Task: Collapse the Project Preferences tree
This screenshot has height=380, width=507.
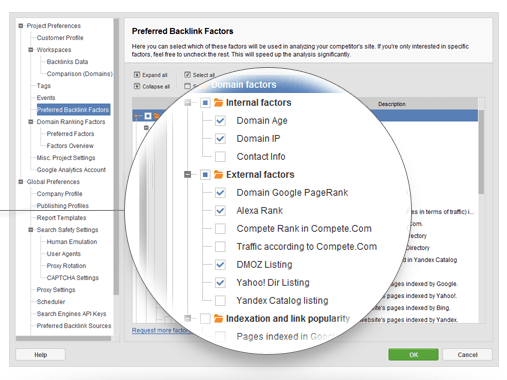Action: [x=21, y=26]
